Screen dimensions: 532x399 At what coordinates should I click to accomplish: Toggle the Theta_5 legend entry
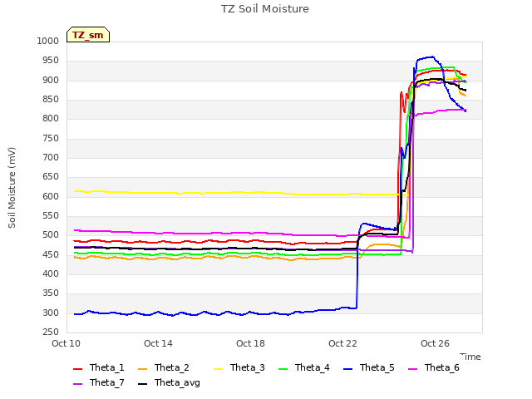click(369, 367)
